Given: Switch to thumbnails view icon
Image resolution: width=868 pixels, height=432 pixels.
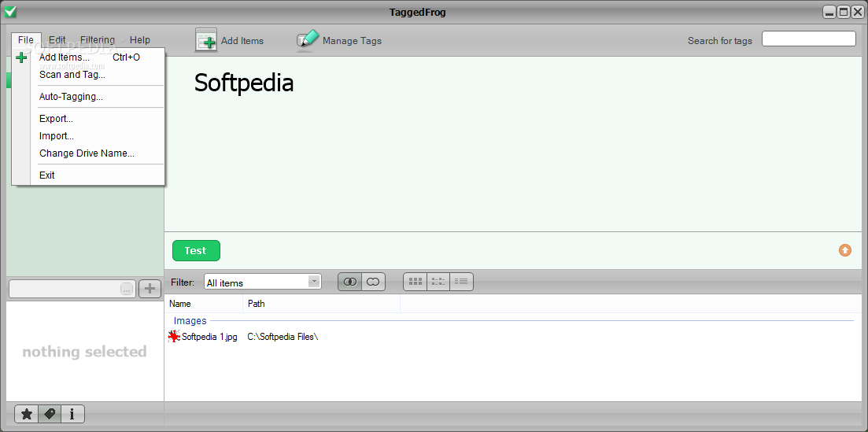Looking at the screenshot, I should [x=416, y=282].
